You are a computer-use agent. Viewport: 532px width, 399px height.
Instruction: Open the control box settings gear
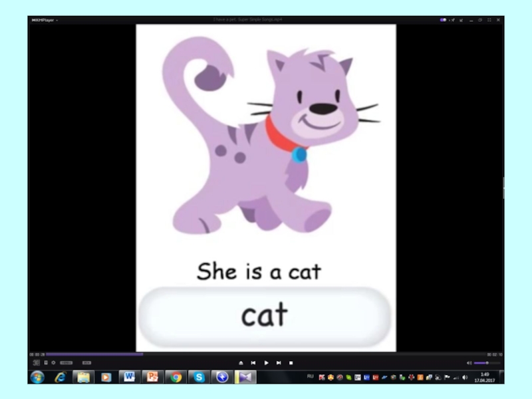pos(54,363)
